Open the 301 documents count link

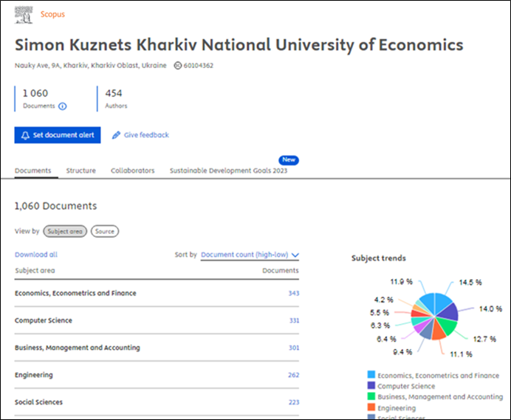point(294,348)
